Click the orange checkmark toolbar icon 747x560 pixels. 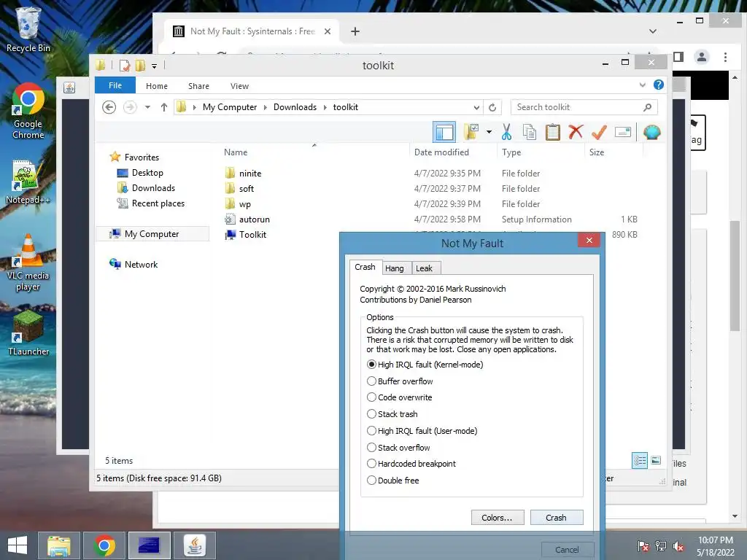pos(599,132)
